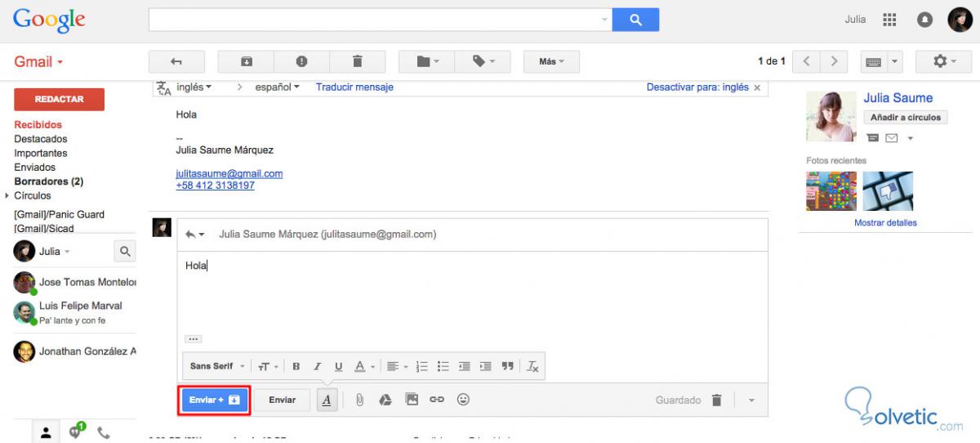Click the blue Google search button
Viewport: 980px width, 443px height.
(635, 20)
